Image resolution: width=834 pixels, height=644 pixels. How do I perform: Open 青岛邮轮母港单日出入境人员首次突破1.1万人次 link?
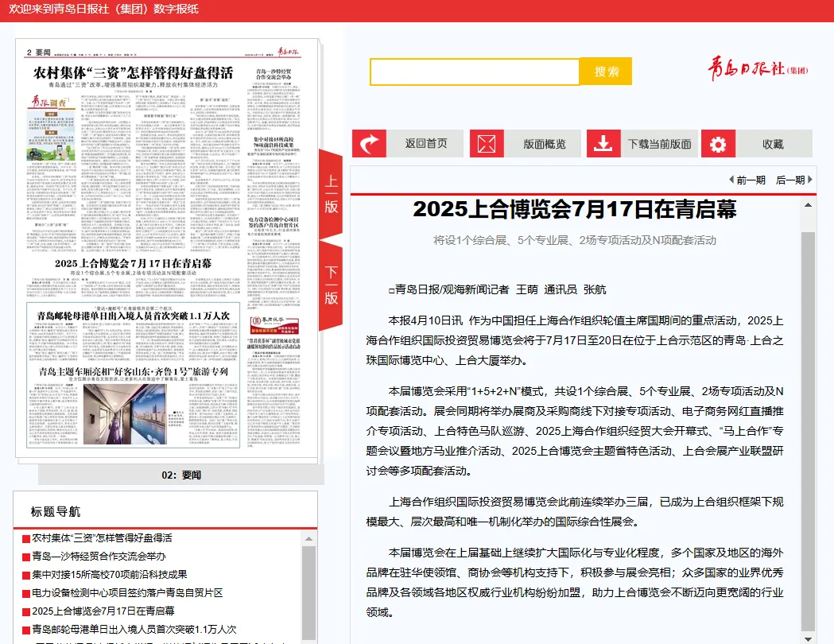134,629
